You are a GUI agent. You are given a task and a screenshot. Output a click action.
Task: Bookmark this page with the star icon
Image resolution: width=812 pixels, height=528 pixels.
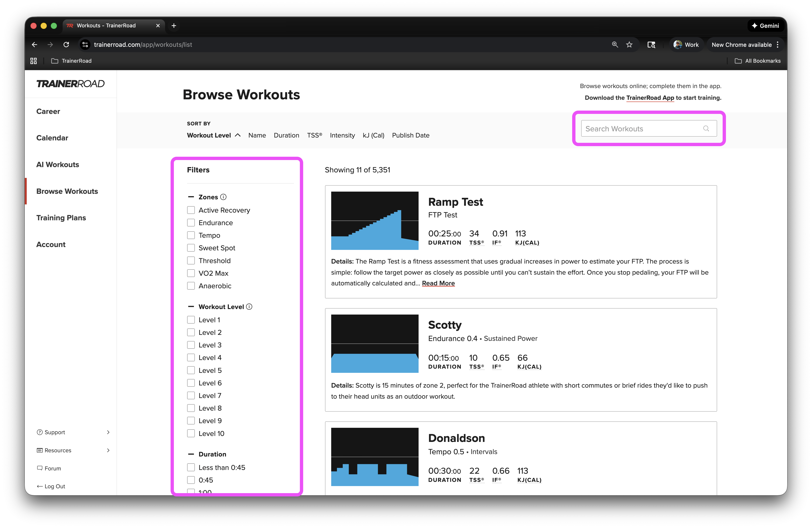(630, 45)
